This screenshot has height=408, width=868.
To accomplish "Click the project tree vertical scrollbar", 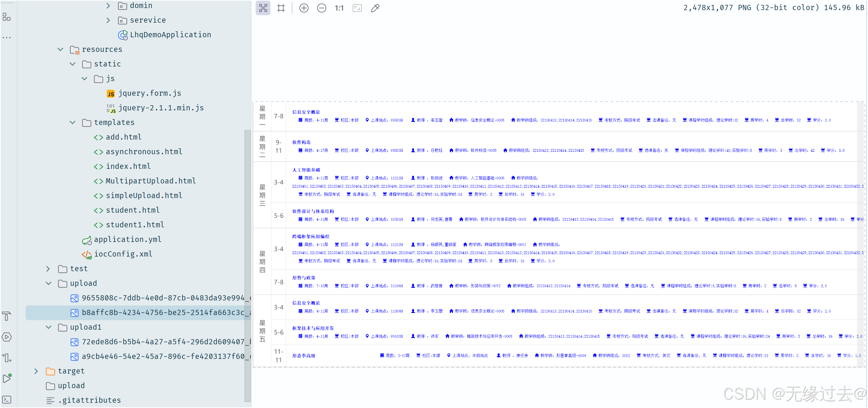I will coord(248,265).
